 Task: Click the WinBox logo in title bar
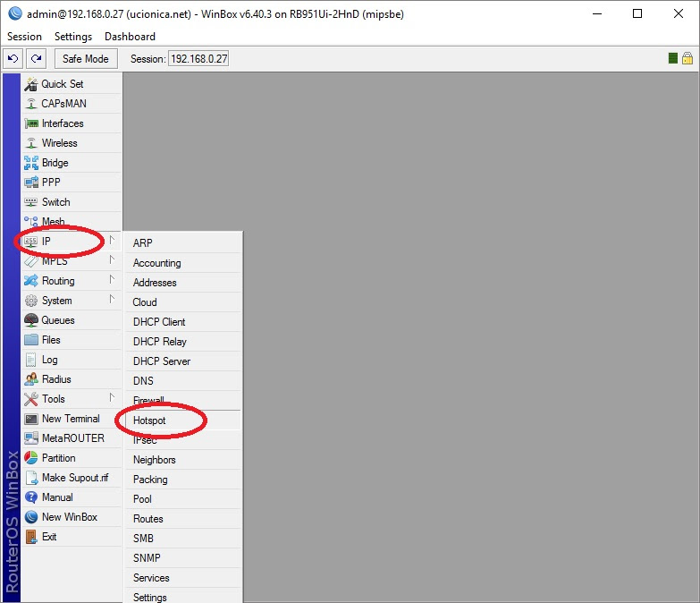tap(15, 13)
